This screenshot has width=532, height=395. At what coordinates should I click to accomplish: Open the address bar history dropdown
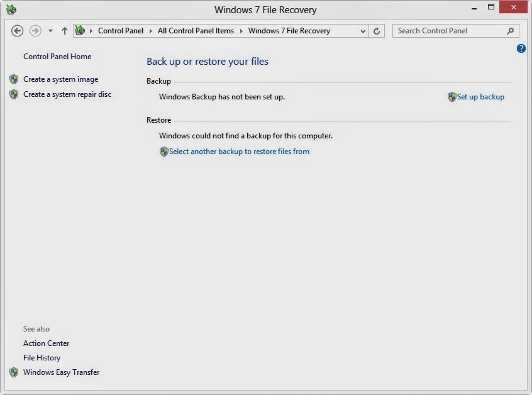point(363,31)
